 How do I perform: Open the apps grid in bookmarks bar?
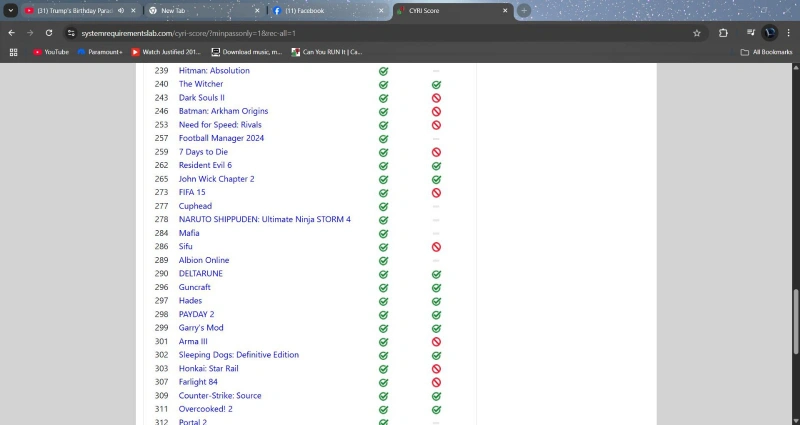[x=14, y=52]
